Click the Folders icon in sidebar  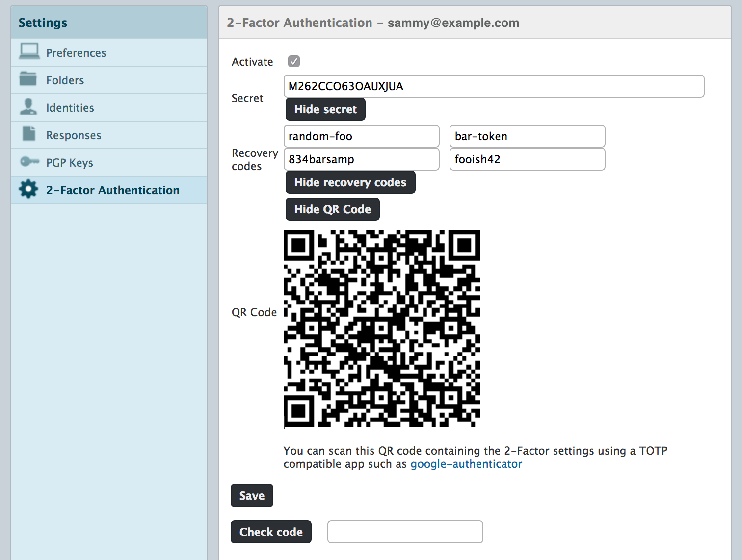click(x=28, y=78)
